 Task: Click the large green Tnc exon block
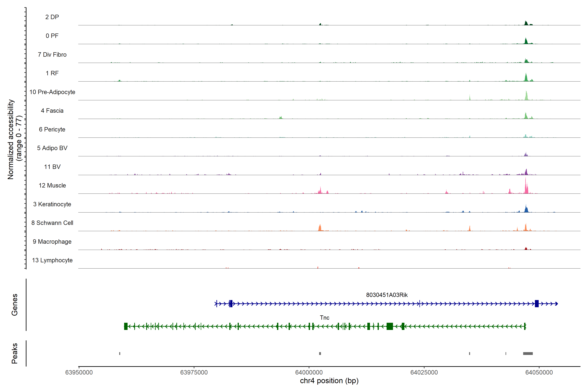390,326
